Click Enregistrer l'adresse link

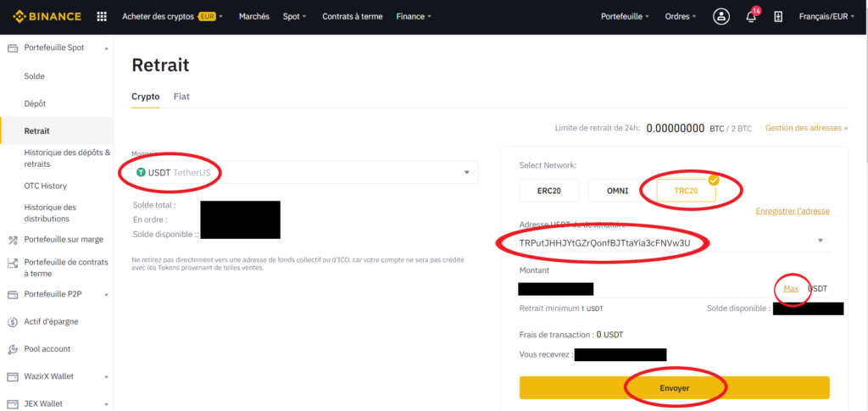[793, 211]
